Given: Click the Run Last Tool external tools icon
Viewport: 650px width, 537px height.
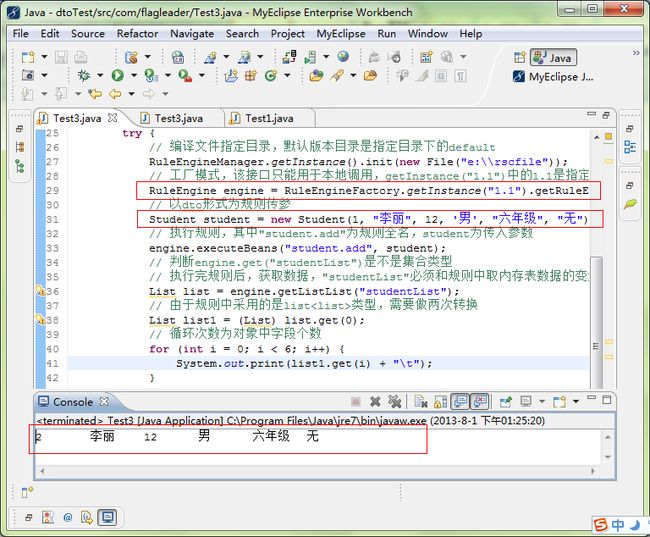Looking at the screenshot, I should 184,75.
